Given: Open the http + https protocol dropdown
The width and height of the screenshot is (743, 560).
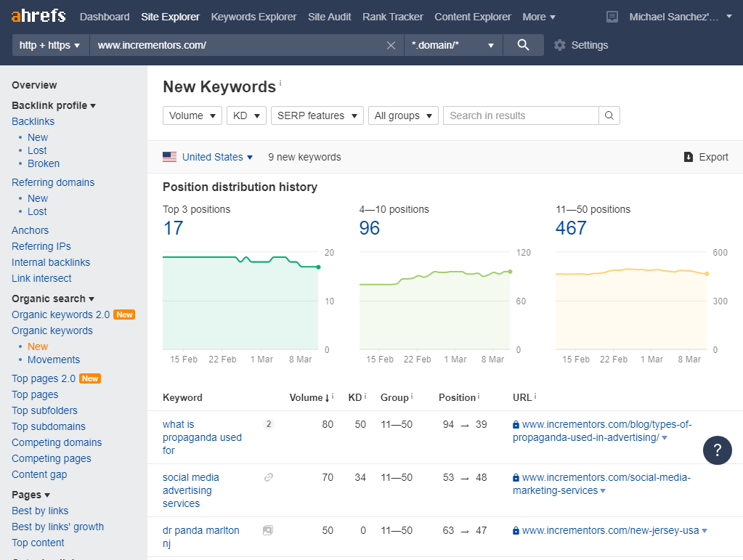Looking at the screenshot, I should [50, 45].
